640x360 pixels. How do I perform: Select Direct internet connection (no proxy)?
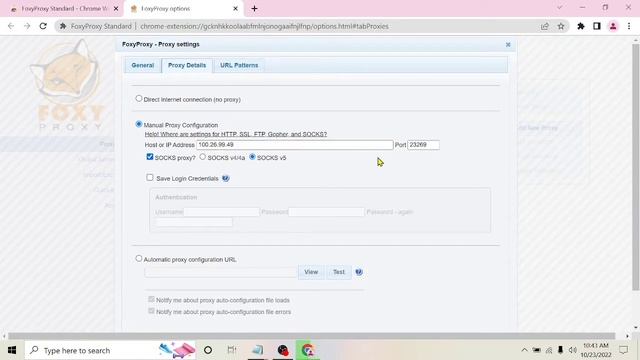[139, 99]
